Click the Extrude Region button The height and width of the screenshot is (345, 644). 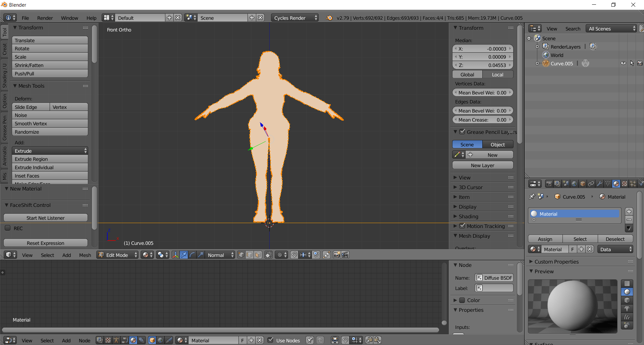point(50,159)
